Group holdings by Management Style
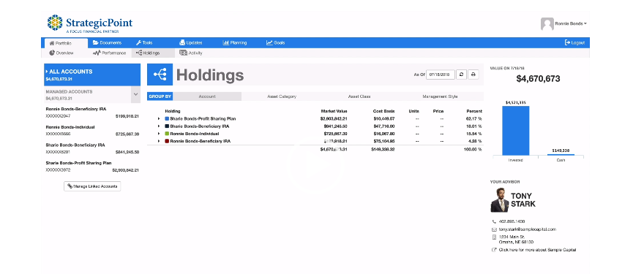This screenshot has width=644, height=274. pyautogui.click(x=440, y=96)
